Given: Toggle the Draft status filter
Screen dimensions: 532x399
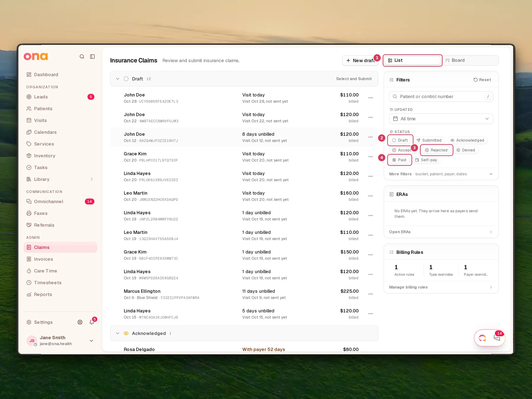Looking at the screenshot, I should click(x=400, y=141).
